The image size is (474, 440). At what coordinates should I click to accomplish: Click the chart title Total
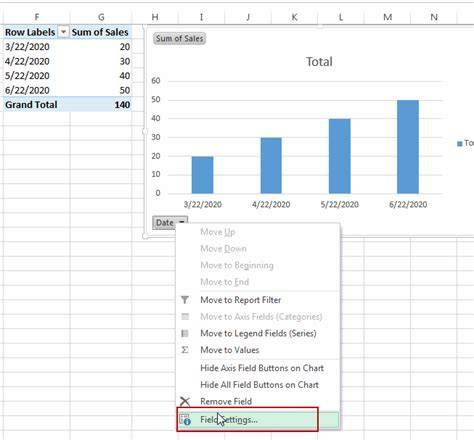(319, 62)
